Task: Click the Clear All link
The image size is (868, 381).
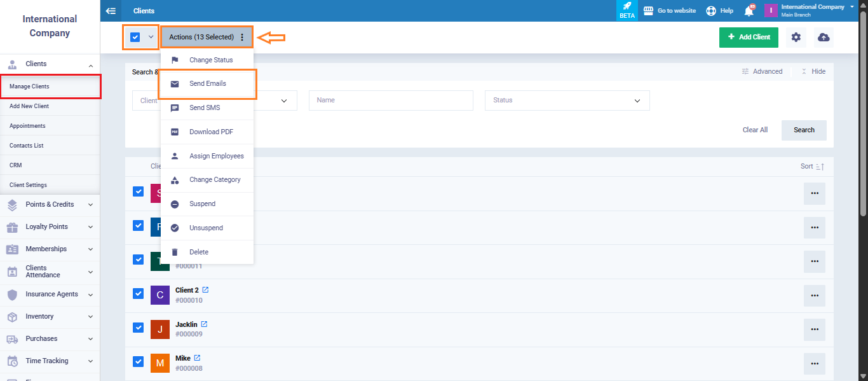Action: [755, 130]
